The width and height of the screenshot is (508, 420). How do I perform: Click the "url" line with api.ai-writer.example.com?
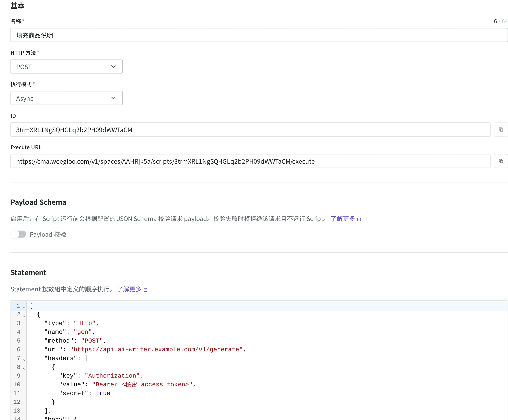(x=145, y=349)
